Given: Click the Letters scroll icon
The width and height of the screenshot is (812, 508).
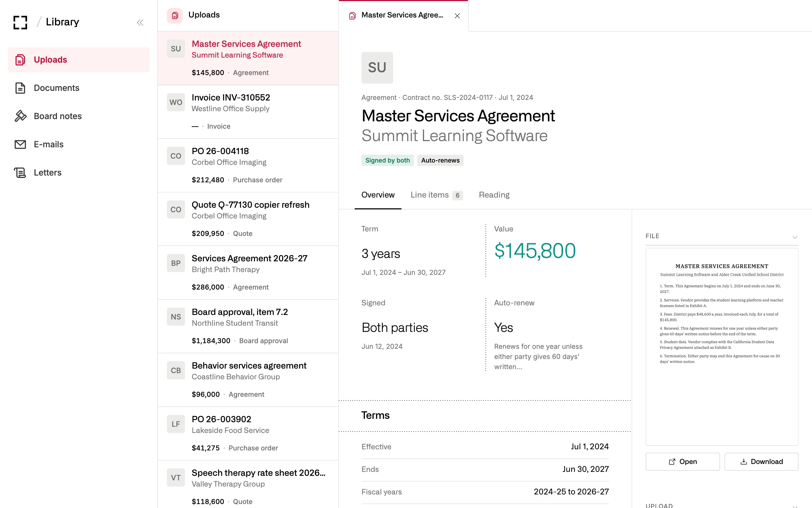Looking at the screenshot, I should (x=20, y=173).
